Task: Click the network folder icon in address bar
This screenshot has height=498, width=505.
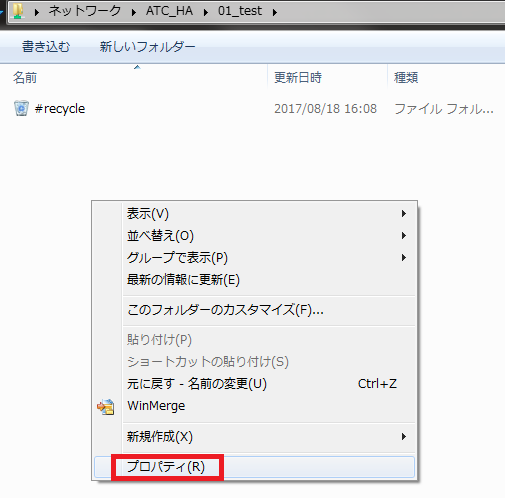Action: point(18,11)
